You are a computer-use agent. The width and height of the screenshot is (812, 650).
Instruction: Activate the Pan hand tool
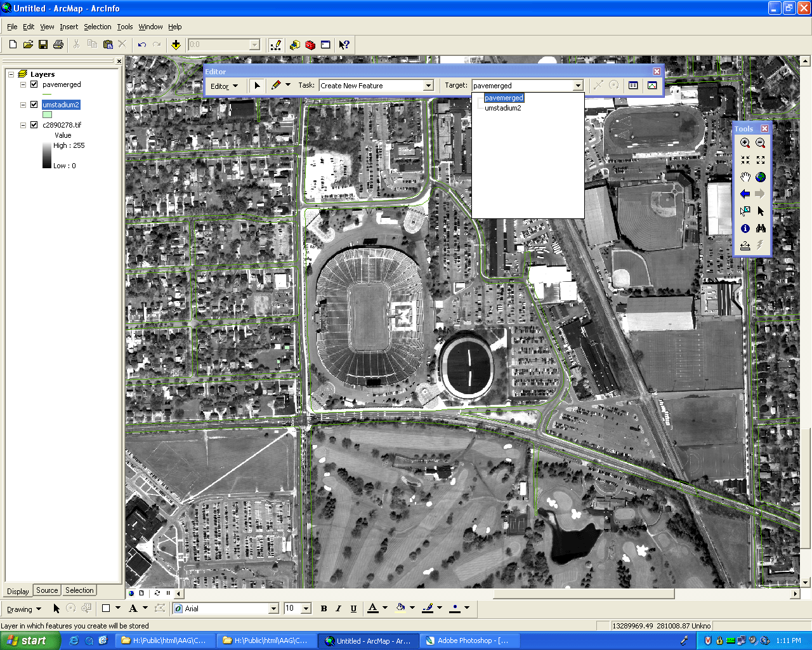pyautogui.click(x=745, y=177)
